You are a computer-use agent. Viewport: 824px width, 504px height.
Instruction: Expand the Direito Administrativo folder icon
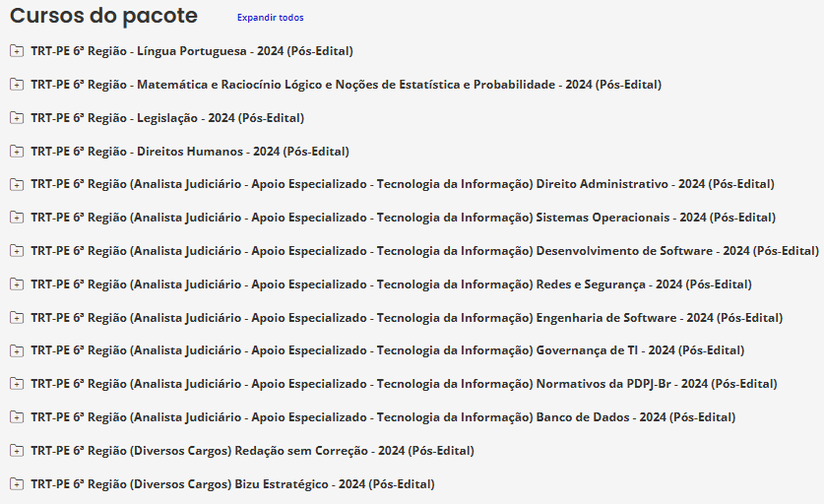tap(17, 184)
